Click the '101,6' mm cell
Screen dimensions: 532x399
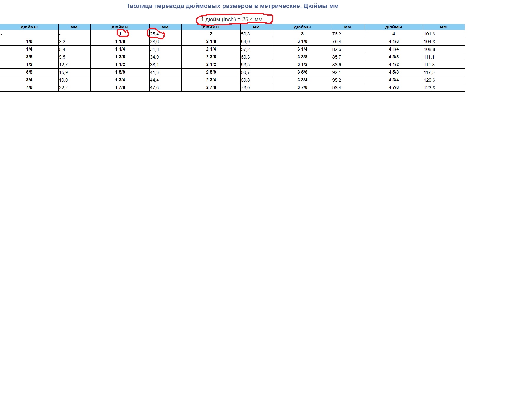[x=444, y=34]
